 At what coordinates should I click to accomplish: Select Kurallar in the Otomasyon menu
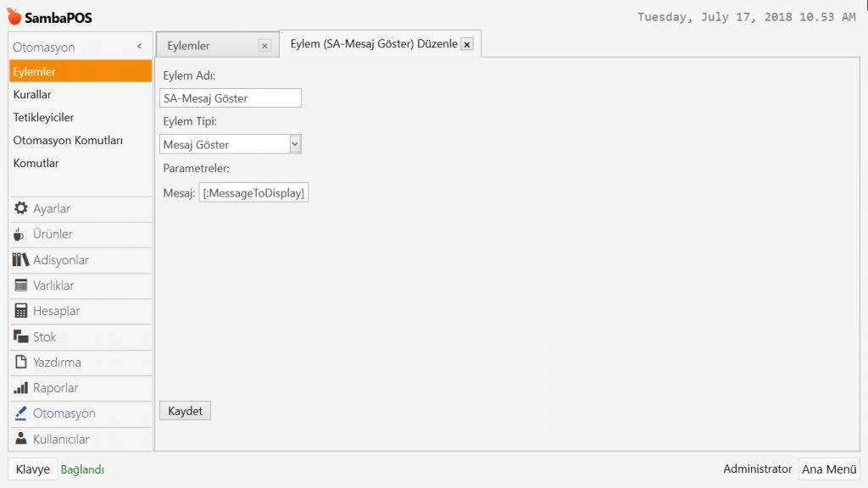(x=32, y=95)
